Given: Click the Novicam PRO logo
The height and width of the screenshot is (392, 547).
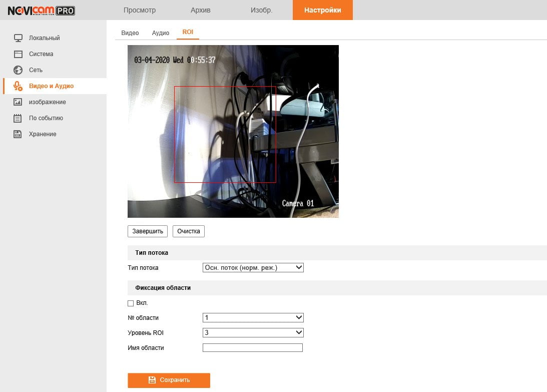Looking at the screenshot, I should 42,11.
